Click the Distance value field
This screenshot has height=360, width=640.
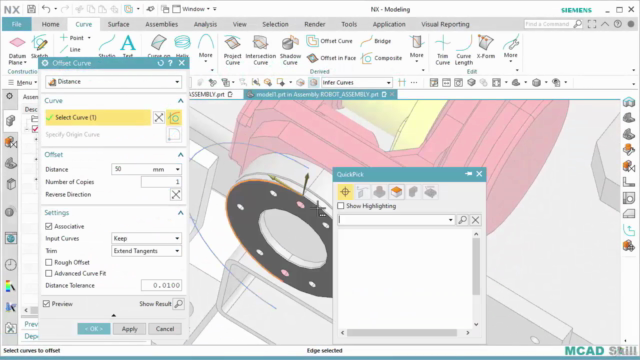(131, 169)
